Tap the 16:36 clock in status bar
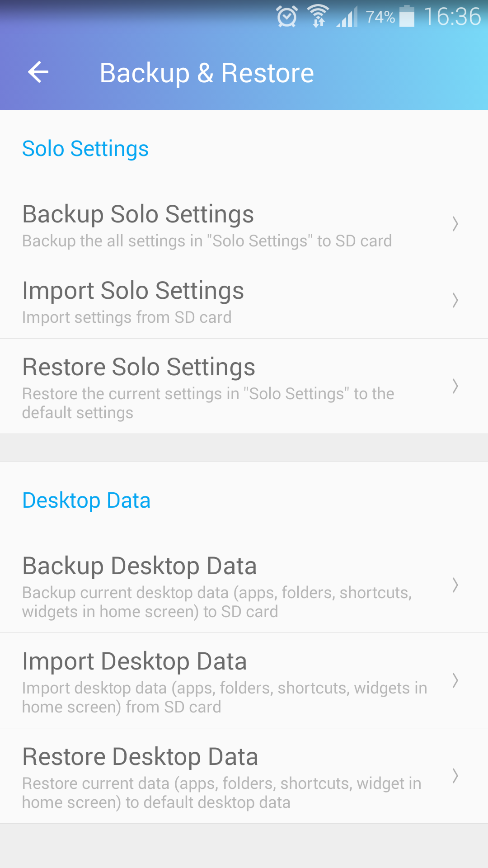The width and height of the screenshot is (488, 868). pyautogui.click(x=452, y=16)
